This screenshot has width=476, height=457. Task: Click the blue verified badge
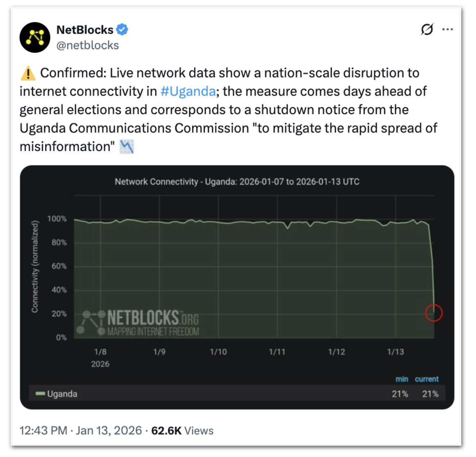(x=122, y=29)
